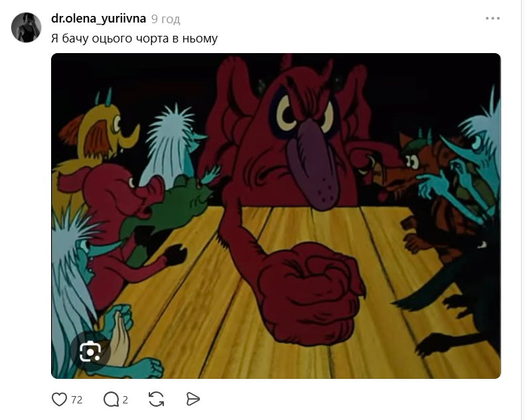View the 2 replies count
Screen dimensions: 525x420
(x=125, y=399)
